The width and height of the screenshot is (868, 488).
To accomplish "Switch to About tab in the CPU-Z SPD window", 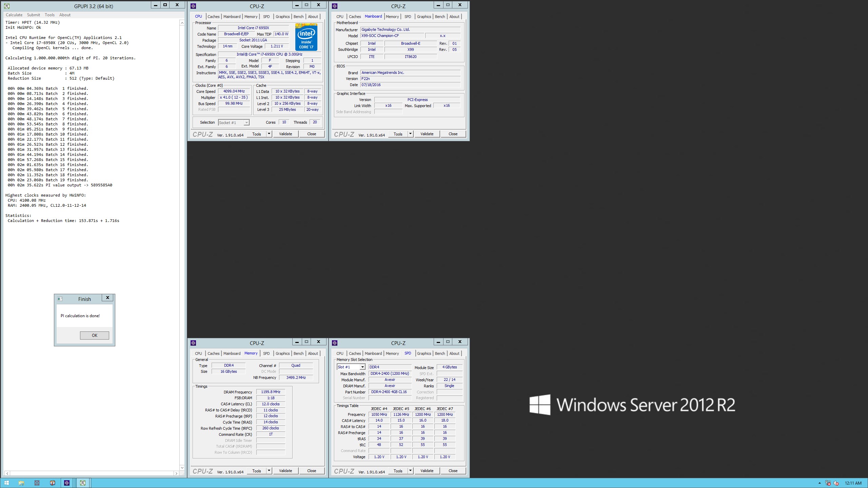I will [x=454, y=353].
